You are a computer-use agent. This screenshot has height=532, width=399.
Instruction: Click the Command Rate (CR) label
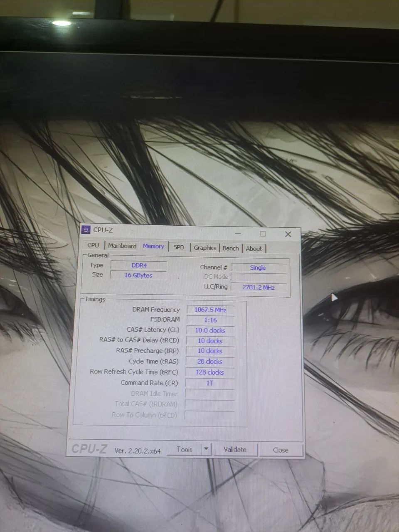click(149, 383)
